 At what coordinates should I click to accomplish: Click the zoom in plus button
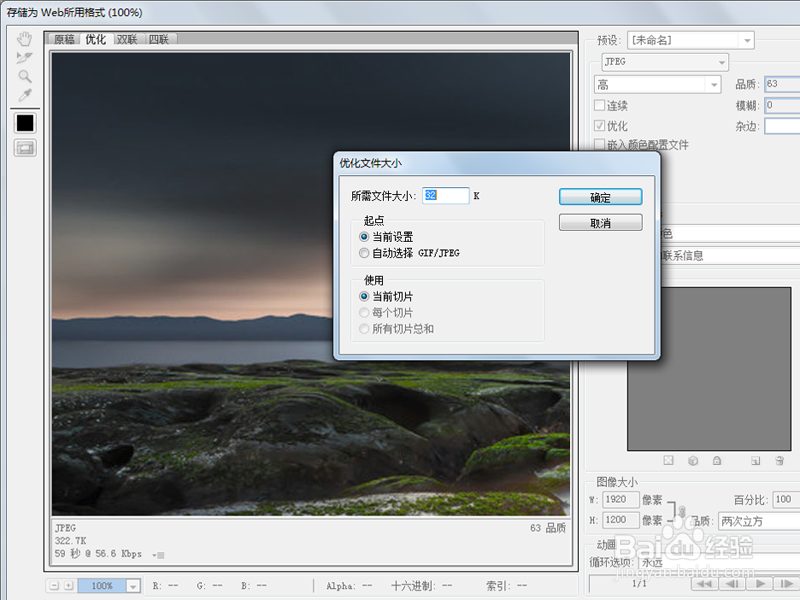pos(69,586)
